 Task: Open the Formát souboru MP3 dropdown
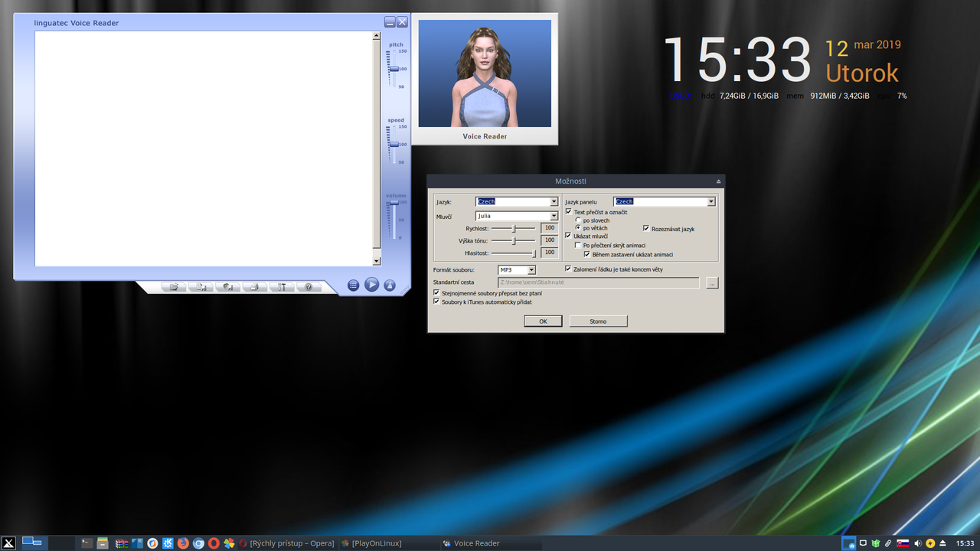517,270
